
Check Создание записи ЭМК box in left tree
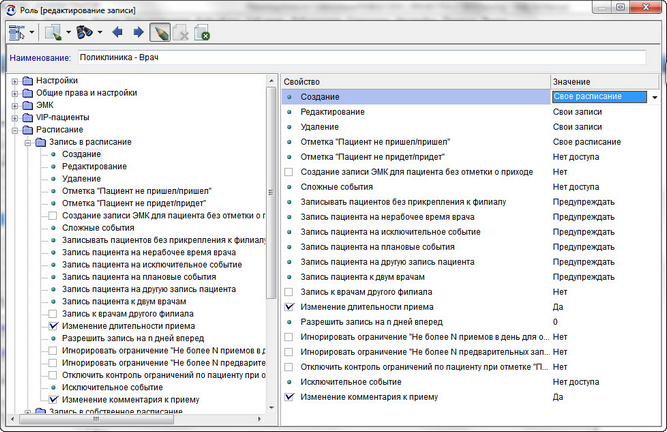(x=53, y=216)
